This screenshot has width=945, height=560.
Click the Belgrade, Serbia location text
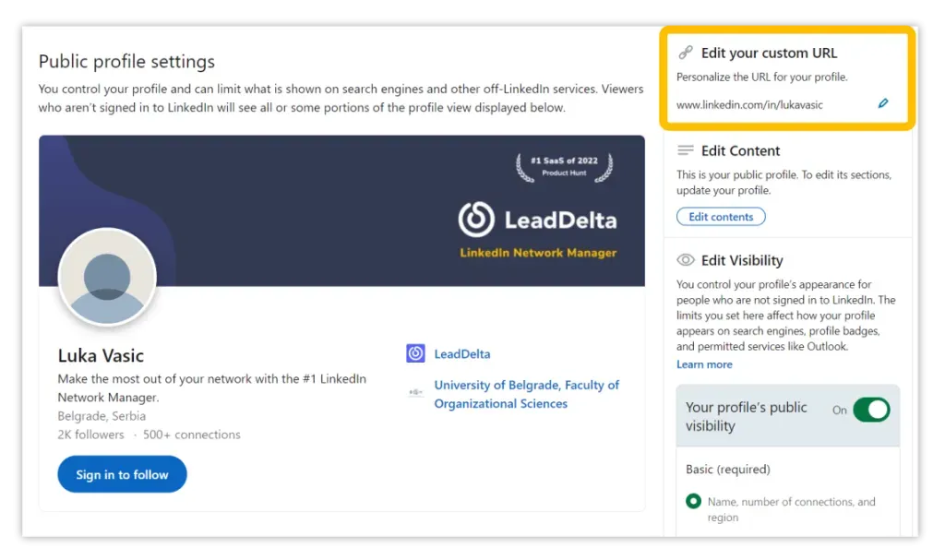pos(102,416)
